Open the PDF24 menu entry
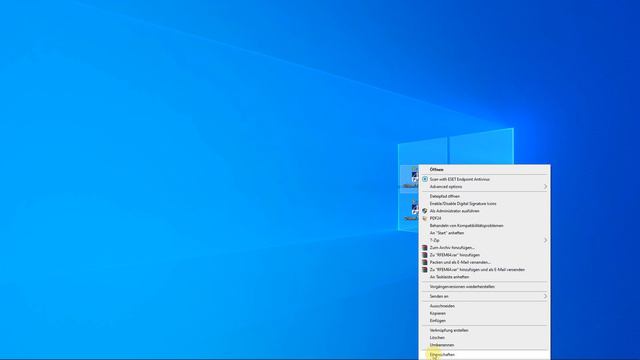640x360 pixels. click(x=484, y=218)
